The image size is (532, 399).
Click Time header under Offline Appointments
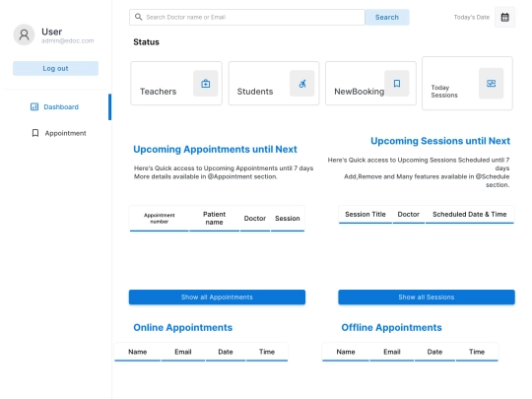coord(477,352)
